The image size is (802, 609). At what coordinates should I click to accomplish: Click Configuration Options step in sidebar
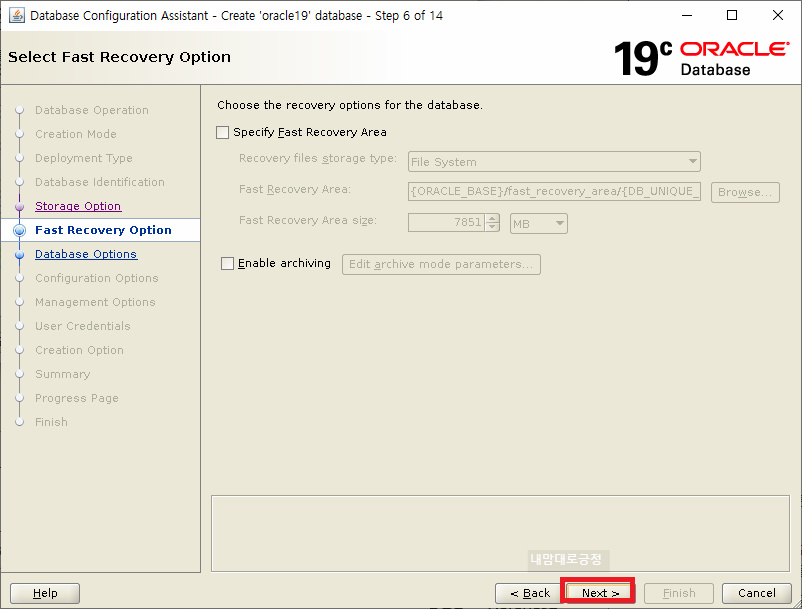coord(97,278)
